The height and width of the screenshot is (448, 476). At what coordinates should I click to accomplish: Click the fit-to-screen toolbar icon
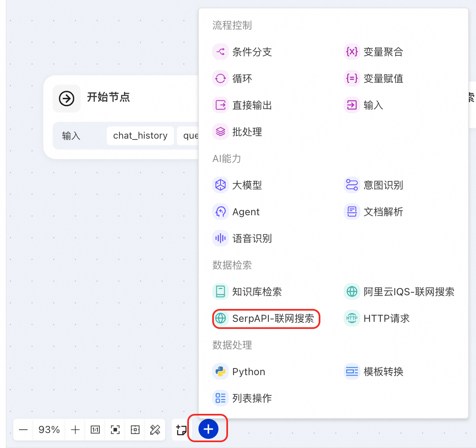(115, 430)
